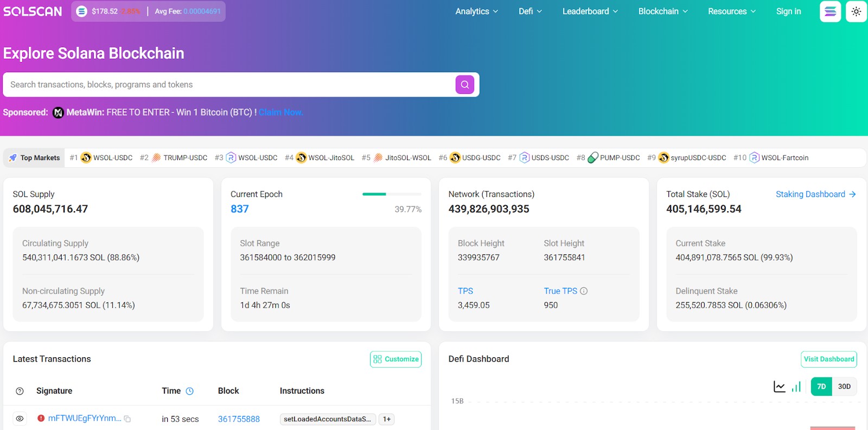Click the Avg Fee value 0.00004691
The width and height of the screenshot is (868, 430).
tap(202, 11)
